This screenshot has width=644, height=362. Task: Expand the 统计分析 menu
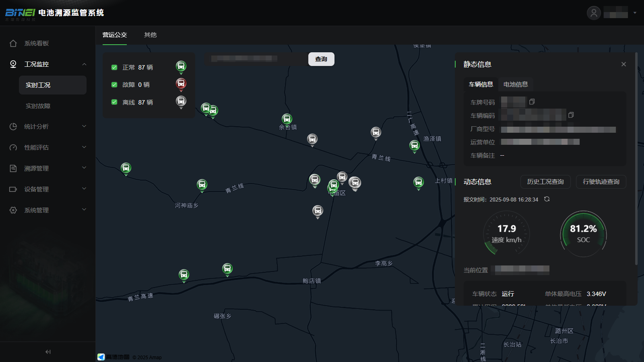coord(48,127)
